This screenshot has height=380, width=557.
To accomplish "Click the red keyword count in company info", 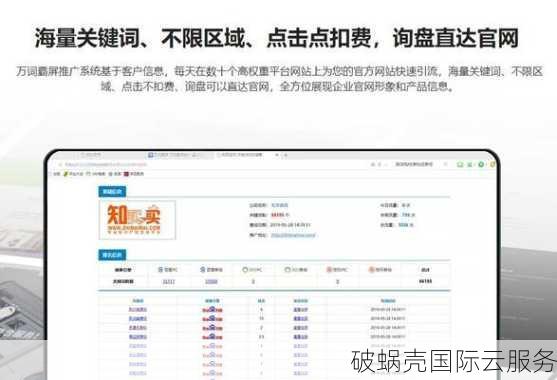I will point(278,215).
